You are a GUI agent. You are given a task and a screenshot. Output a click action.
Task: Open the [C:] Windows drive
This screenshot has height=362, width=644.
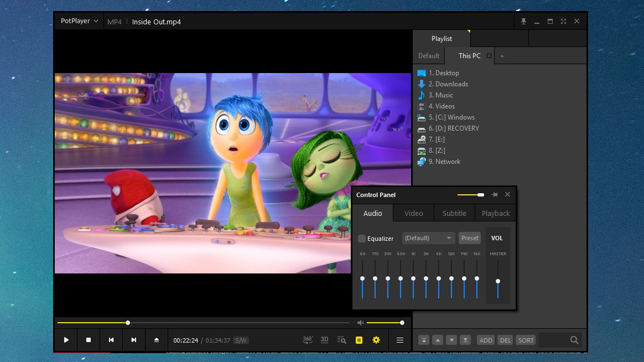point(446,117)
